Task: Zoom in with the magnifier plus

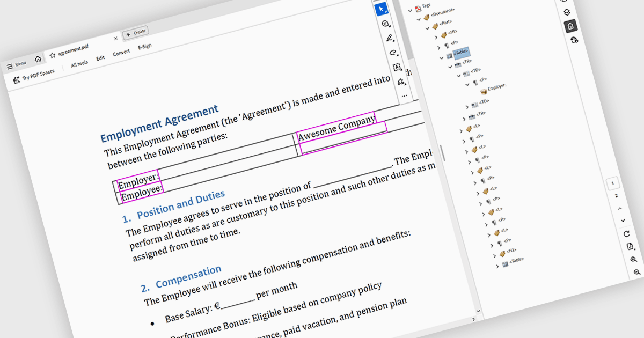Action: tap(634, 260)
